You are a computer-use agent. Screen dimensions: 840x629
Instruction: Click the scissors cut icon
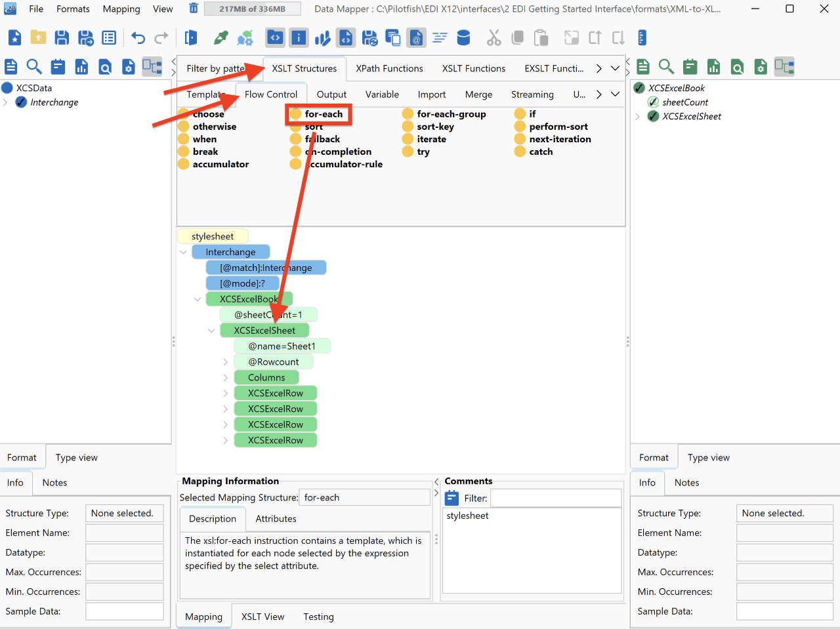(493, 38)
